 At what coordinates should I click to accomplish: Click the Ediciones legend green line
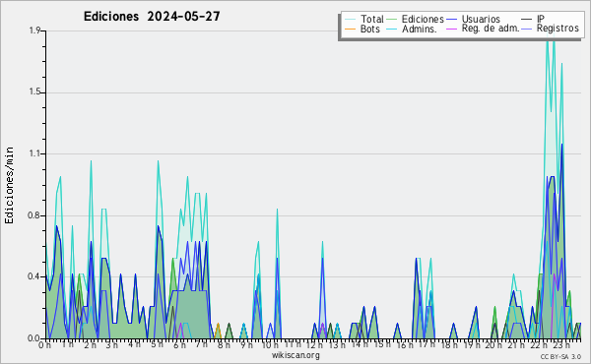[x=392, y=20]
